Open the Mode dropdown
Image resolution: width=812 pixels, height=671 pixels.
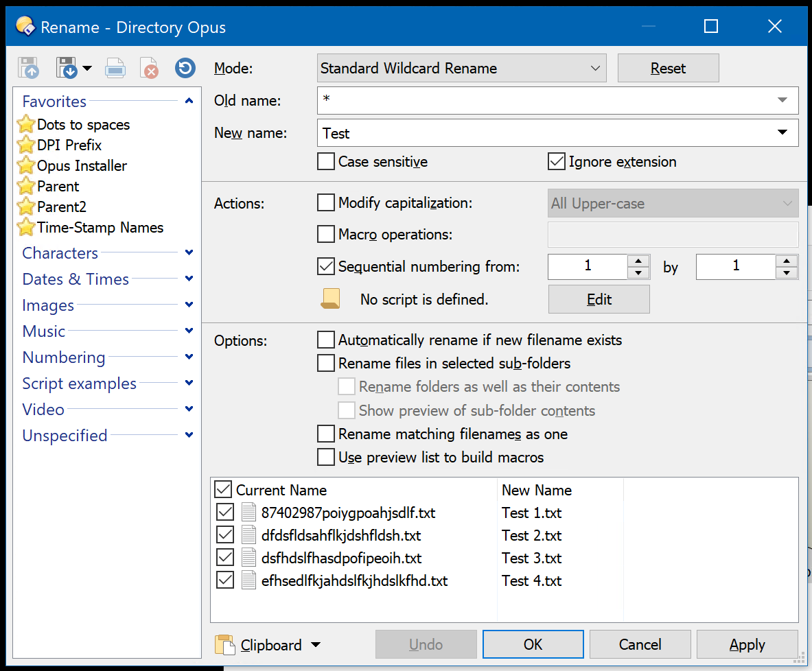[x=461, y=69]
